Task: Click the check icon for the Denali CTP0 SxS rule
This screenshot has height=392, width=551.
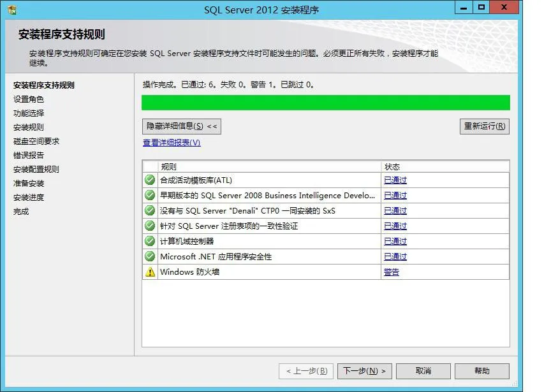Action: (x=149, y=210)
